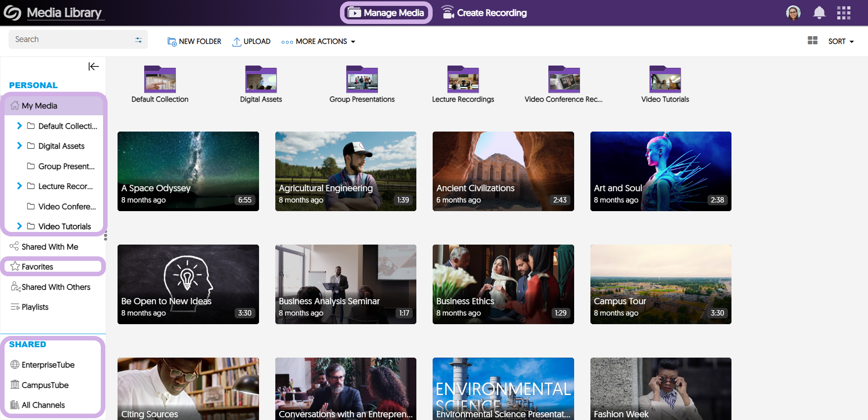Screen dimensions: 868x420
Task: Click the sidebar resize handle dots
Action: pyautogui.click(x=105, y=236)
